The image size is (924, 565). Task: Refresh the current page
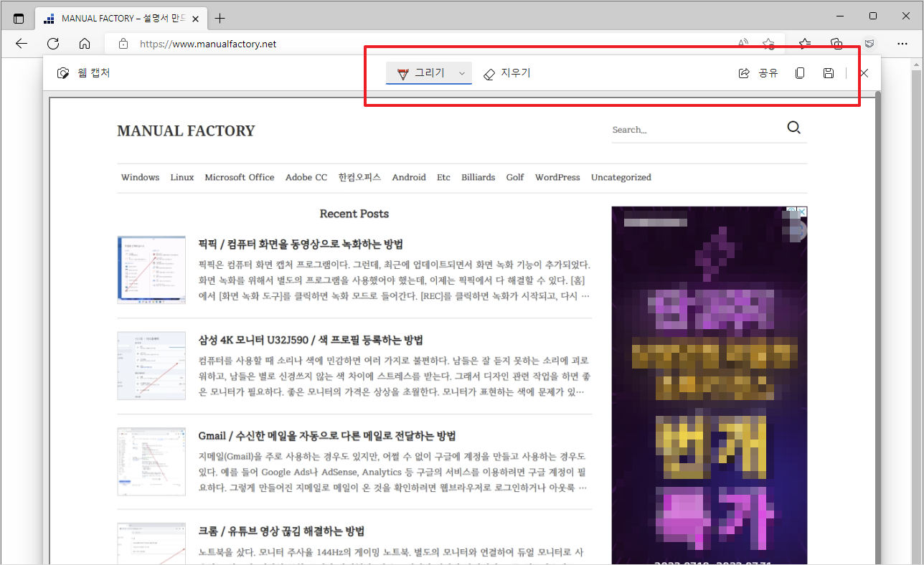53,44
